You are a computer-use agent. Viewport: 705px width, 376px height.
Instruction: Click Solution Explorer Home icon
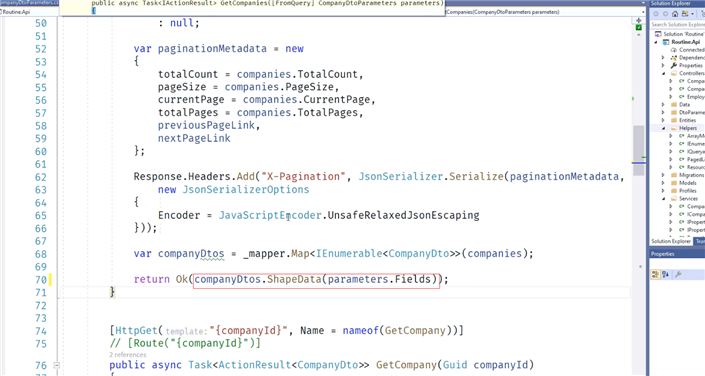click(675, 14)
